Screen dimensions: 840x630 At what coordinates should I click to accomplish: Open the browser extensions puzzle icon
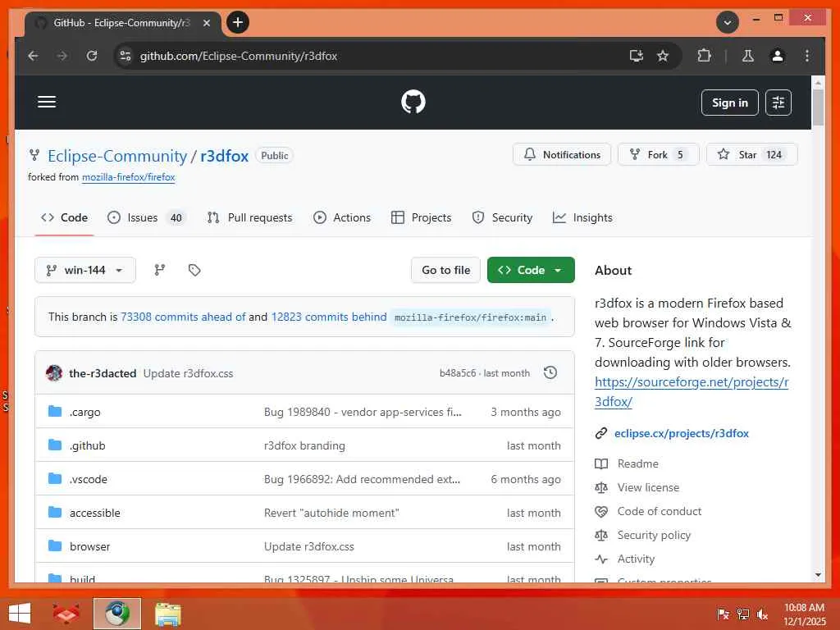point(704,56)
